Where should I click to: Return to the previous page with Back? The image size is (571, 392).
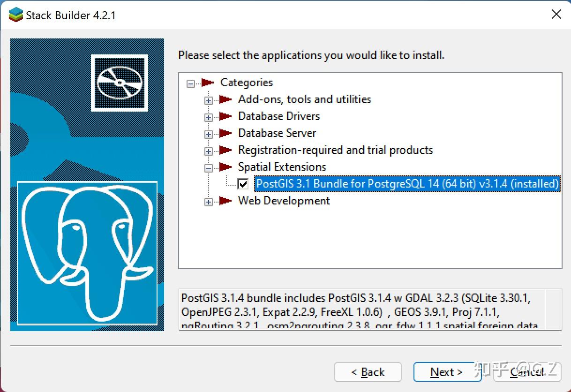click(x=368, y=372)
